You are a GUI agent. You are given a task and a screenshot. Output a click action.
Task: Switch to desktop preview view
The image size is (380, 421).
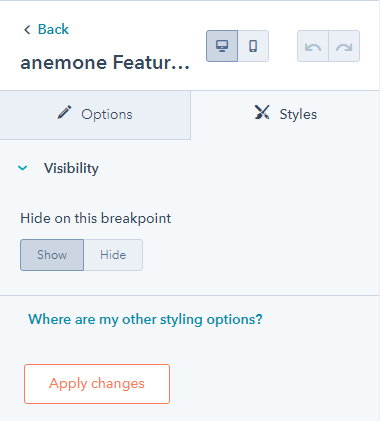click(222, 46)
